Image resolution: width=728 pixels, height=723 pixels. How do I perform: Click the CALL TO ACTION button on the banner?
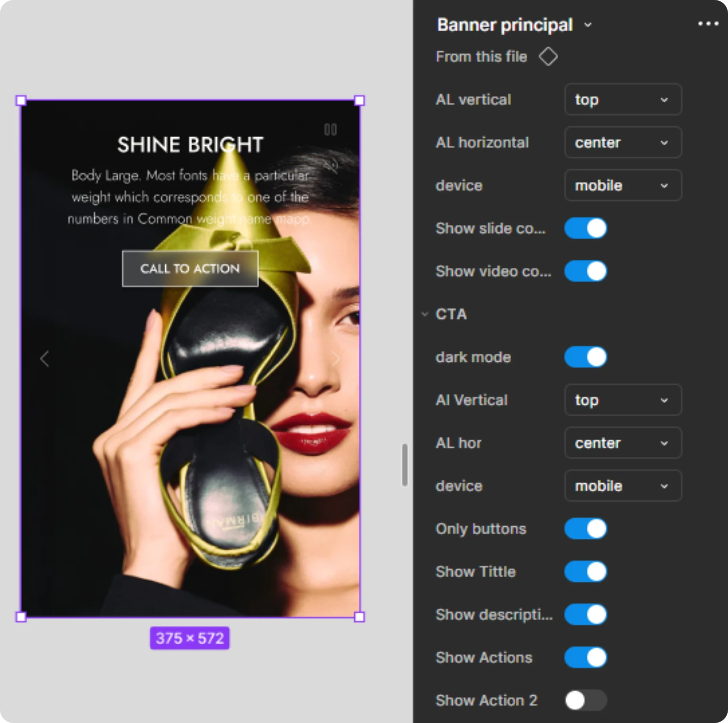[x=190, y=269]
